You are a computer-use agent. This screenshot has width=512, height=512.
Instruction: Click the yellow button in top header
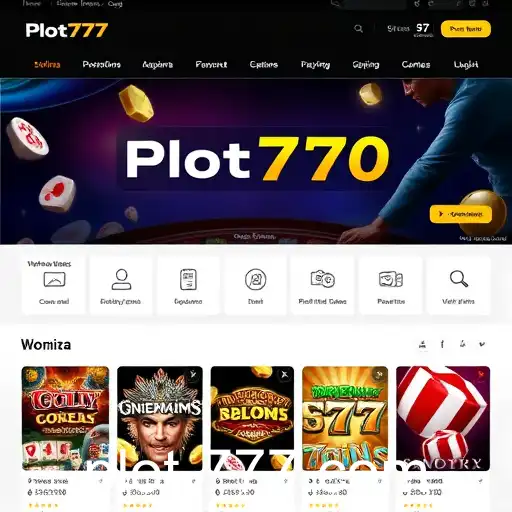click(x=466, y=29)
